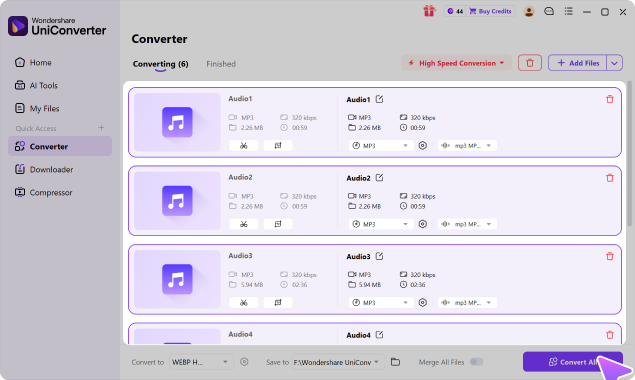
Task: Open crop/effect tool for Audio3
Action: tap(278, 303)
